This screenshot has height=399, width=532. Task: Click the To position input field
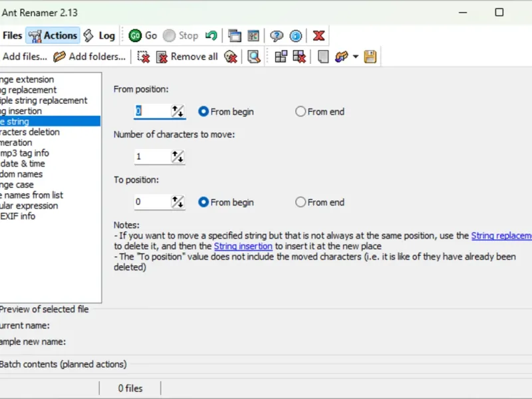click(x=152, y=202)
